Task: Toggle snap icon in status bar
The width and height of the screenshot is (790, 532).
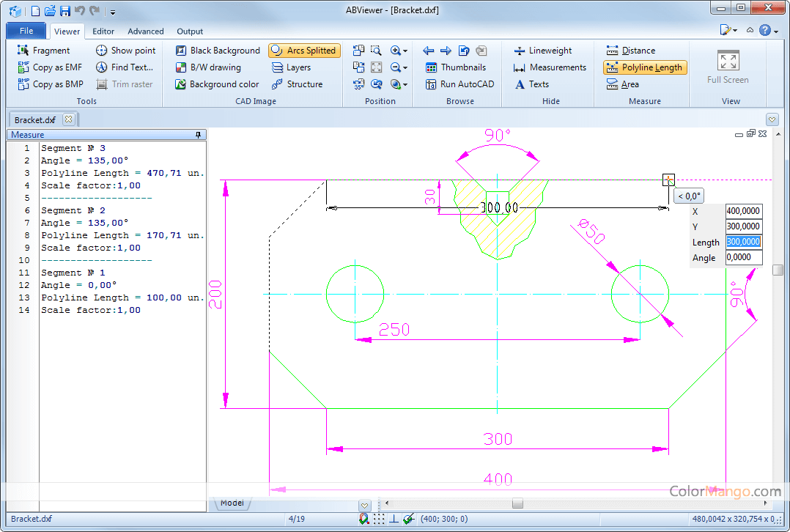Action: pyautogui.click(x=364, y=519)
